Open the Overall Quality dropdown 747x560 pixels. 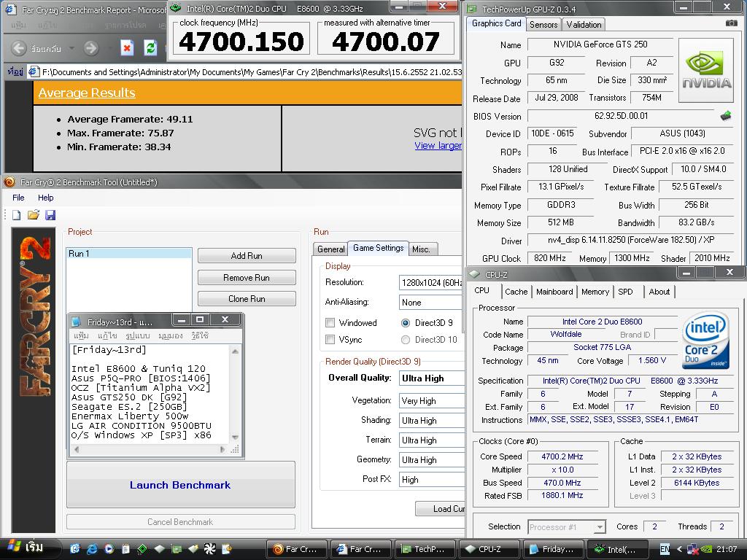(x=430, y=378)
